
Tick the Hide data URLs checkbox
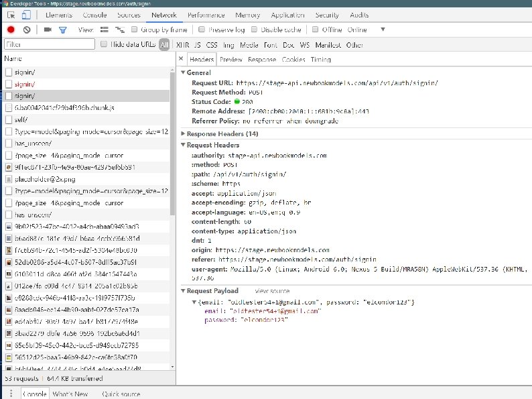104,45
